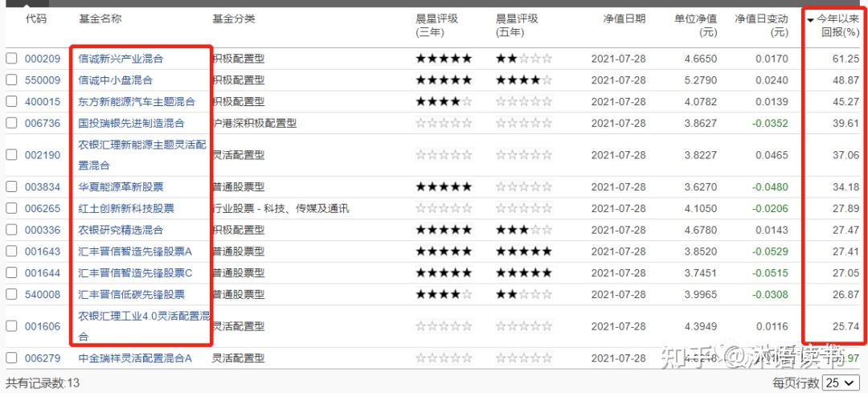The width and height of the screenshot is (868, 393).
Task: Click five-year star rating of 信诚中小盘混合
Action: pos(524,80)
